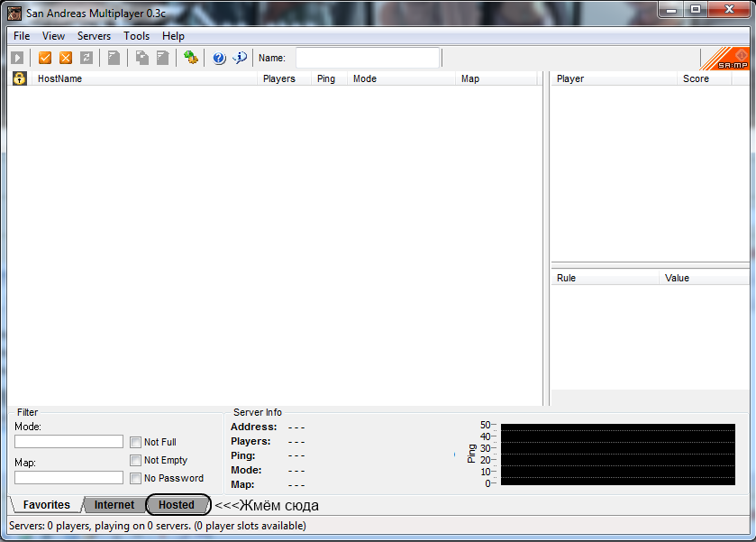Sort by the Ping column header
The image size is (756, 542).
point(329,78)
